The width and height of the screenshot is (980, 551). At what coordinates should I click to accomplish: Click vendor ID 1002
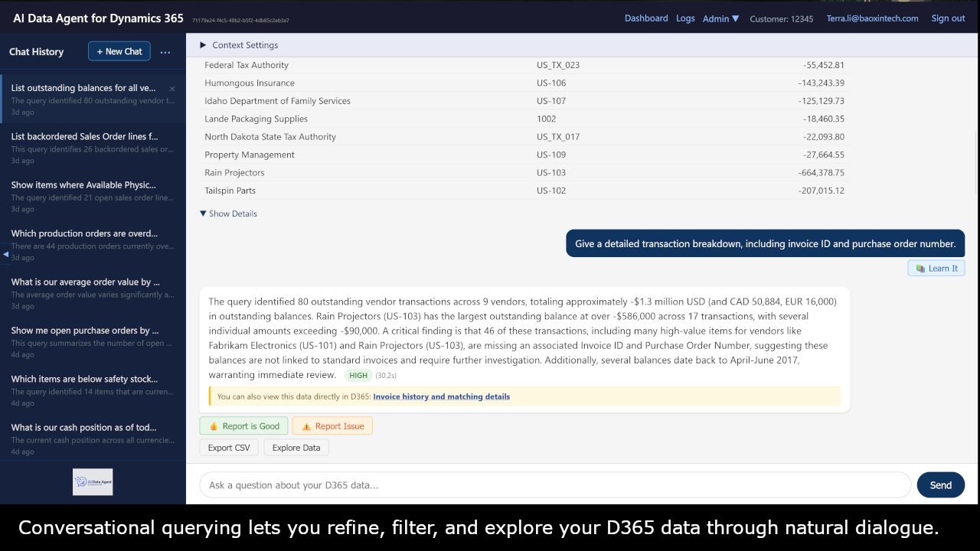coord(547,119)
